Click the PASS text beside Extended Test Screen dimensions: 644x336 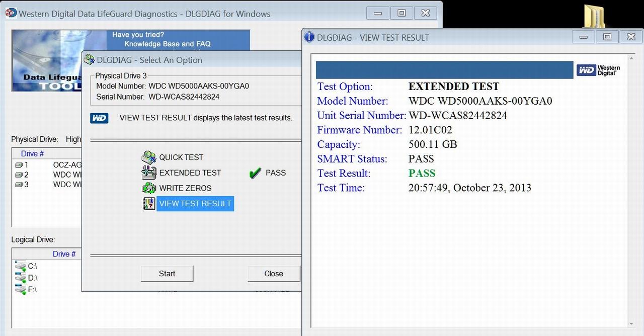276,173
